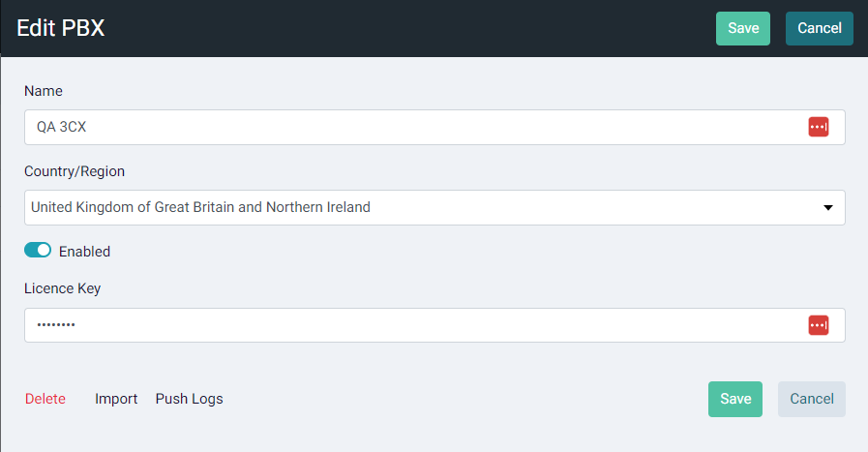Click the Licence Key label
The height and width of the screenshot is (452, 868).
(63, 288)
